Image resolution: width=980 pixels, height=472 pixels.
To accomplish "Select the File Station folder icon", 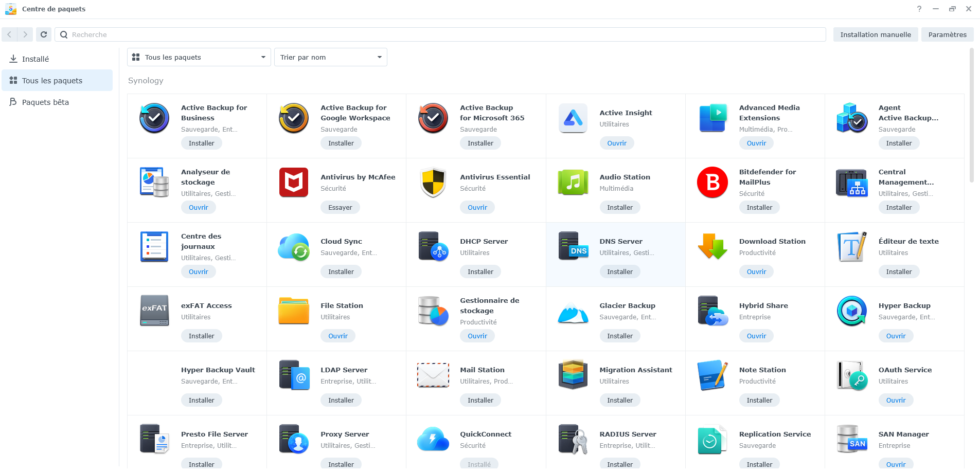I will (x=293, y=311).
